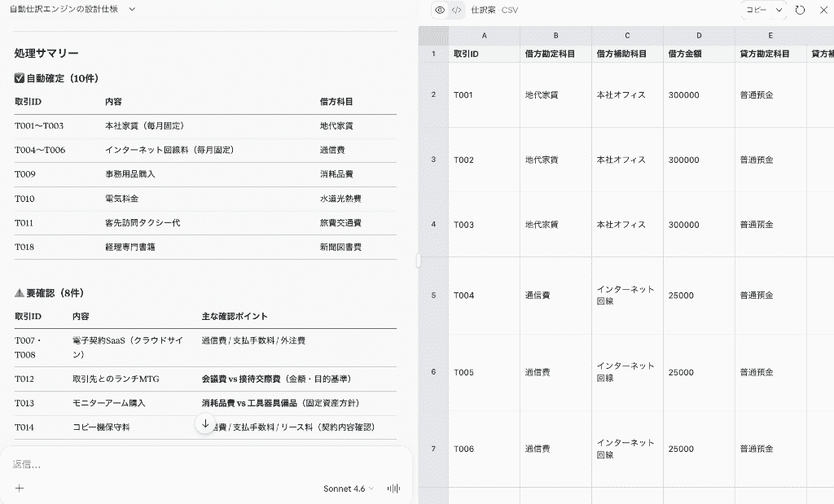The height and width of the screenshot is (504, 834).
Task: Switch to code view icon
Action: click(456, 10)
